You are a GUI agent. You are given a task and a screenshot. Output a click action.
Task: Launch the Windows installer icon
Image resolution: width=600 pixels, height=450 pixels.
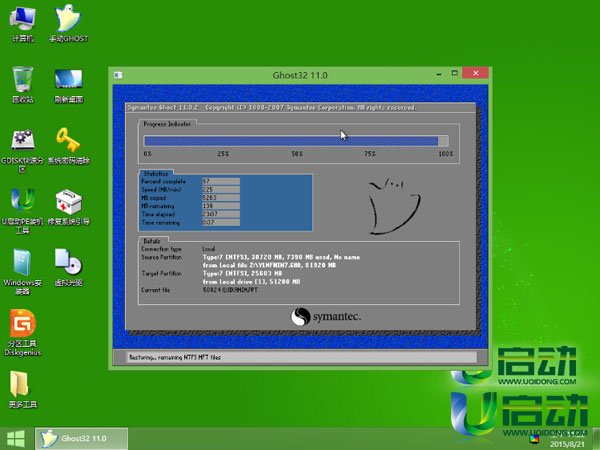[23, 272]
